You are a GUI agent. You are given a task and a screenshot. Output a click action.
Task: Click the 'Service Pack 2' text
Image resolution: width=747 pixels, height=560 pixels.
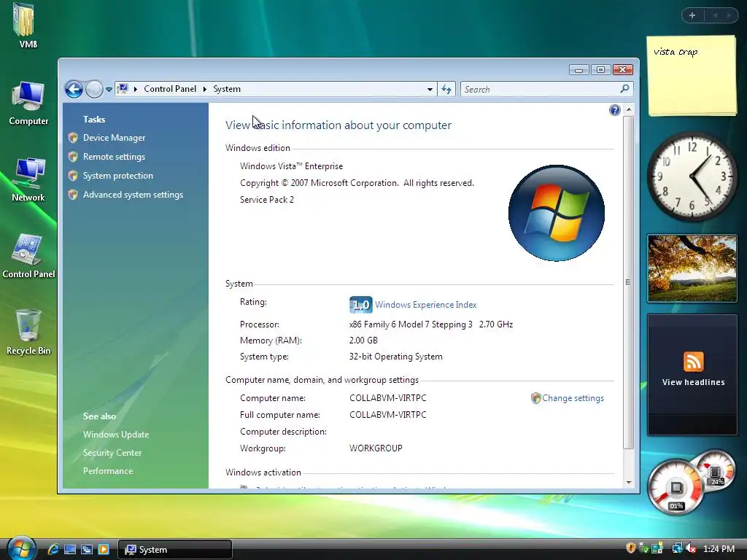[267, 200]
